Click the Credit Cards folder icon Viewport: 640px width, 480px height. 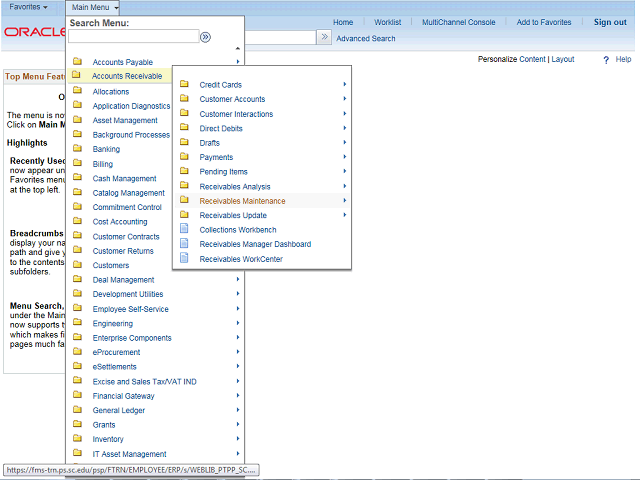click(184, 85)
